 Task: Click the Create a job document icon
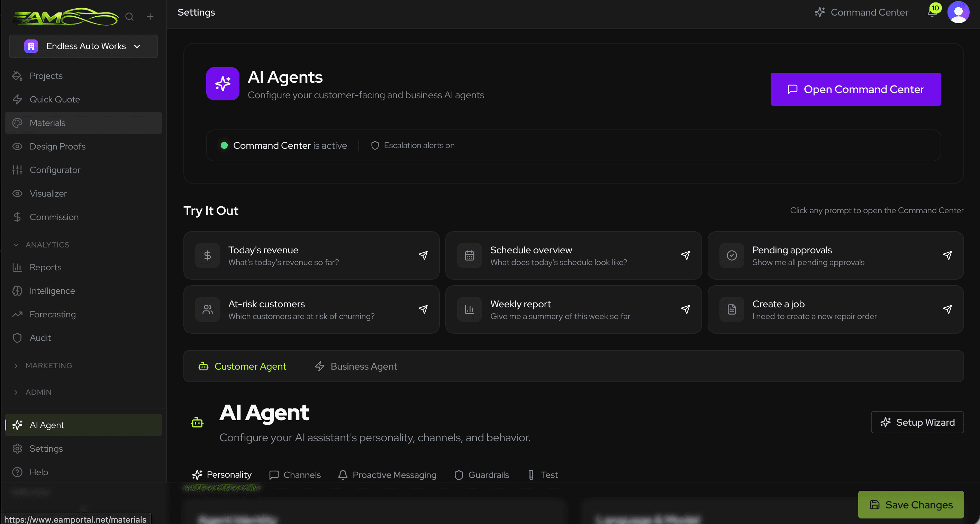tap(732, 310)
